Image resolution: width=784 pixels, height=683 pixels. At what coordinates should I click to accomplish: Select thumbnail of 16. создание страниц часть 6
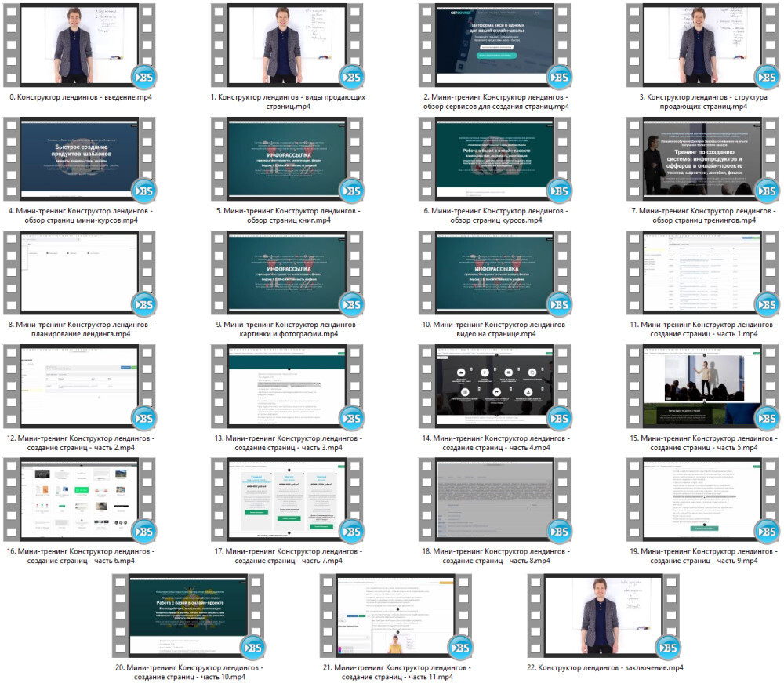79,500
